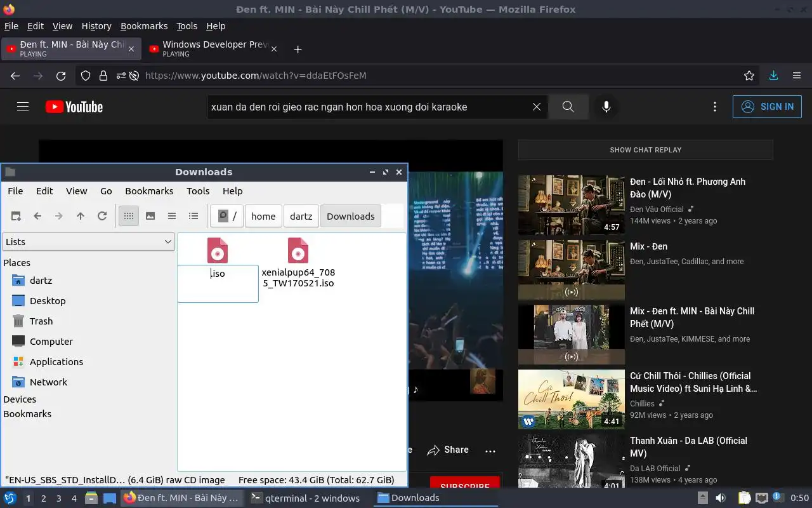Screen dimensions: 812x508
Task: Click root slash path button
Action: click(x=227, y=216)
